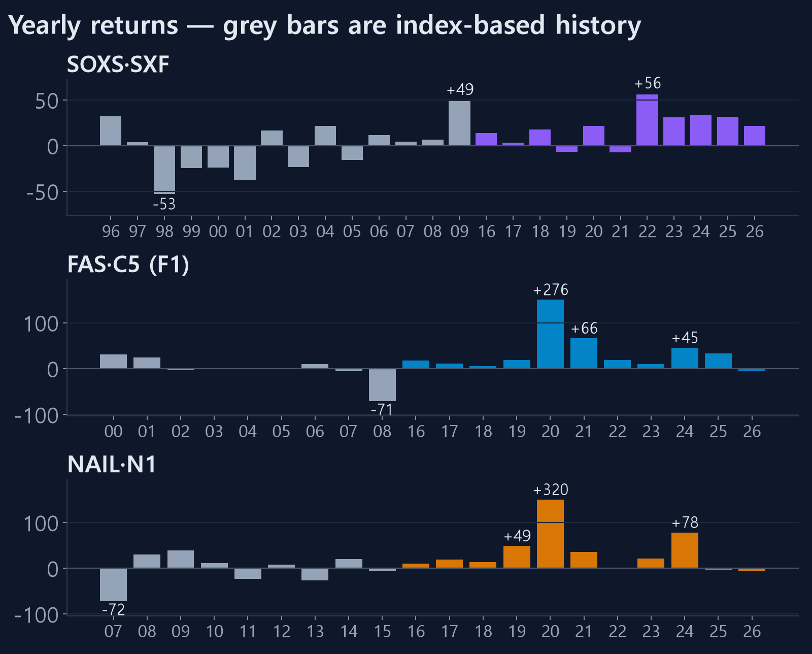Screen dimensions: 812x654
Task: Click the orange 2021 bar in NAIL chart
Action: 584,560
